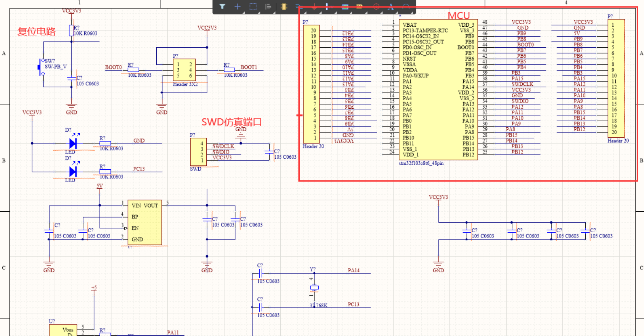Click the PC13-TAMPER-RTC pin name

(425, 31)
